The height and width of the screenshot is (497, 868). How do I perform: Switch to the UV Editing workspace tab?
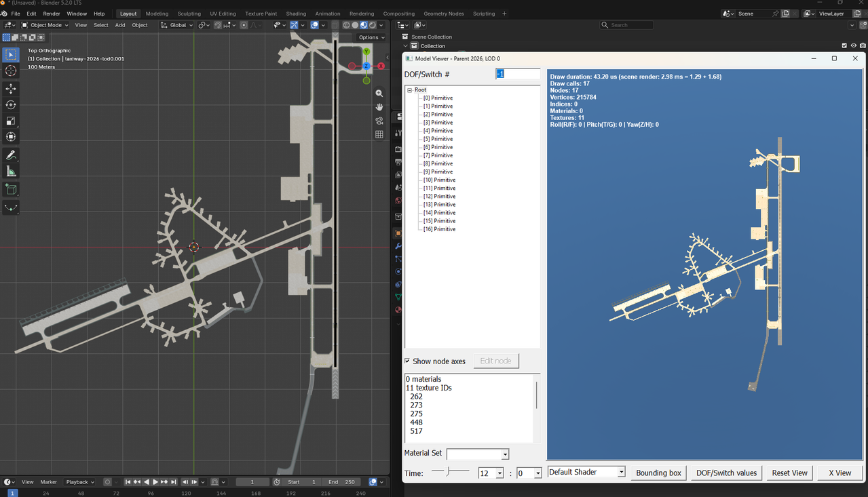[x=223, y=14]
